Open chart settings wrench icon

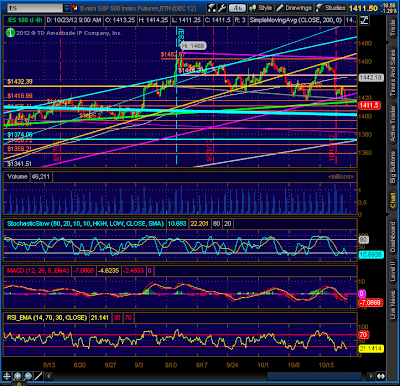click(222, 8)
